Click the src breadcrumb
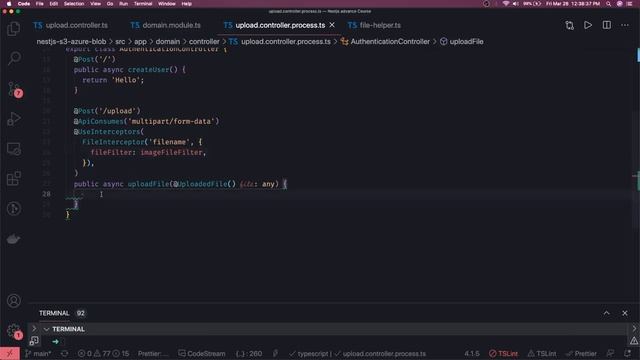 (x=120, y=42)
